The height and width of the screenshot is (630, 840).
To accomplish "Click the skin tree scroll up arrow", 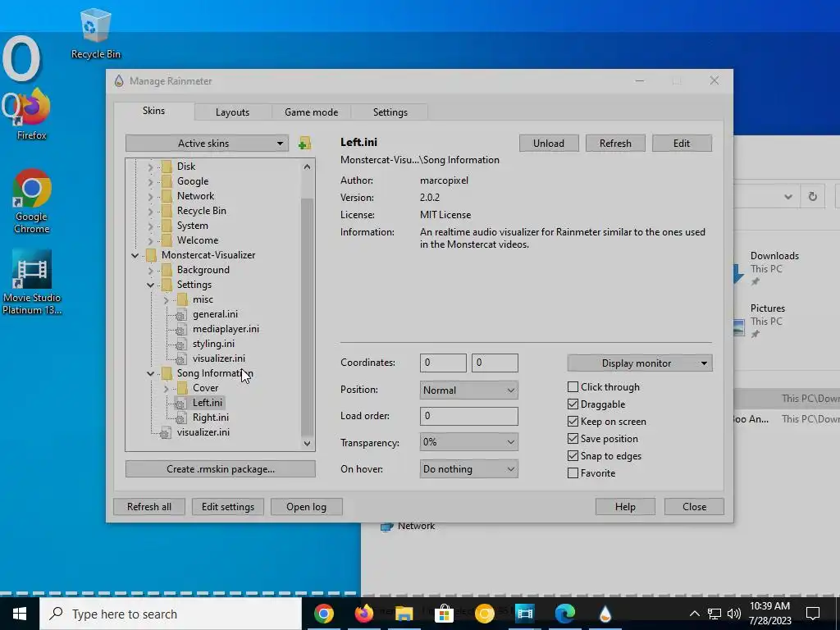I will coord(307,167).
